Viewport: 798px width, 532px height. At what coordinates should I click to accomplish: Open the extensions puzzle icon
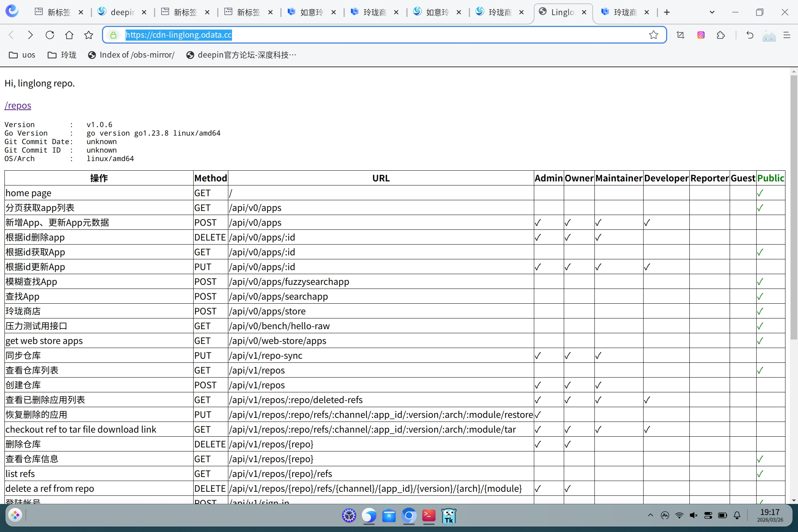pos(720,35)
